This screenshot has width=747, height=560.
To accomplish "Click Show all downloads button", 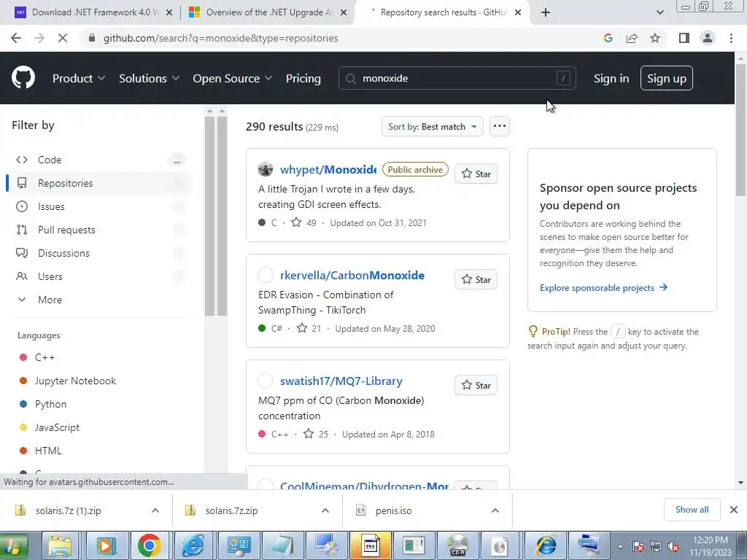I will 692,510.
